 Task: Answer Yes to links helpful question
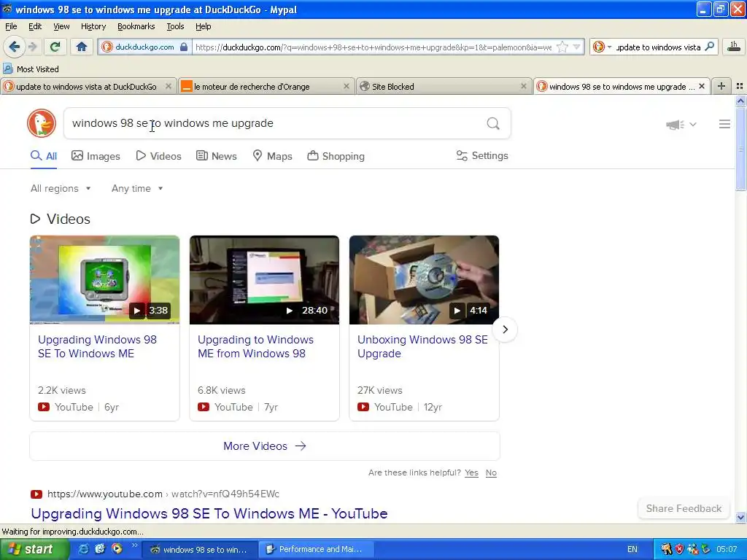(x=472, y=472)
